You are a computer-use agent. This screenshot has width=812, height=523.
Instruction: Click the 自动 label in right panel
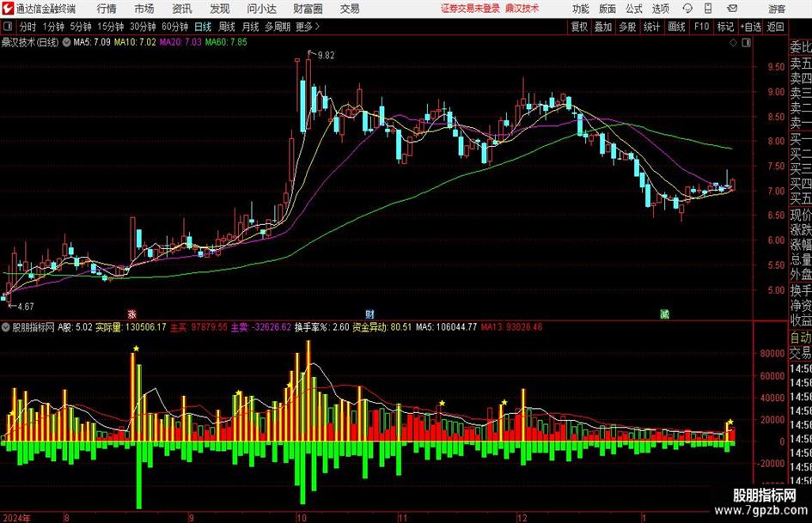[801, 338]
